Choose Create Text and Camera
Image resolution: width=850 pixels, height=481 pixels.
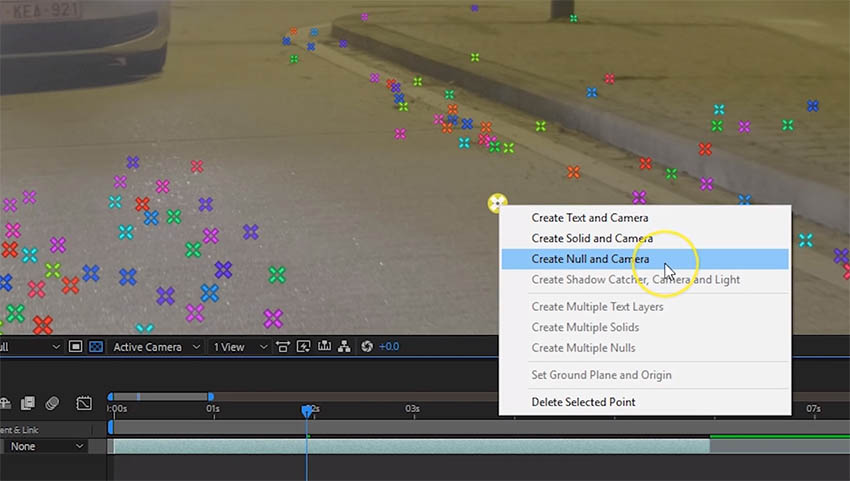click(590, 218)
